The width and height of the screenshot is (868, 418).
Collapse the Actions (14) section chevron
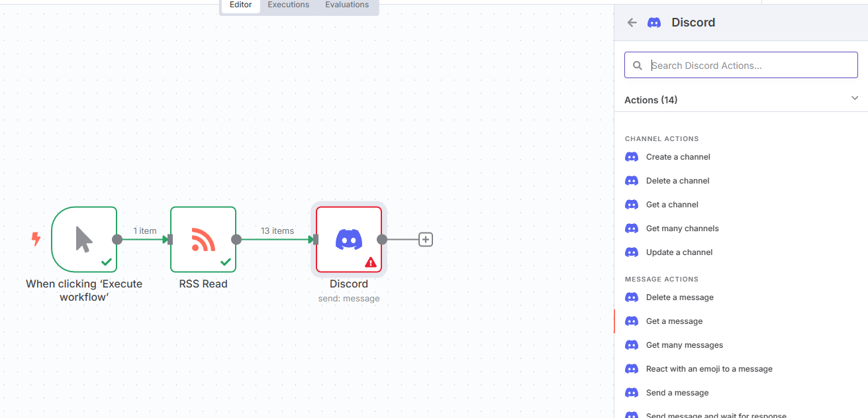(x=855, y=98)
